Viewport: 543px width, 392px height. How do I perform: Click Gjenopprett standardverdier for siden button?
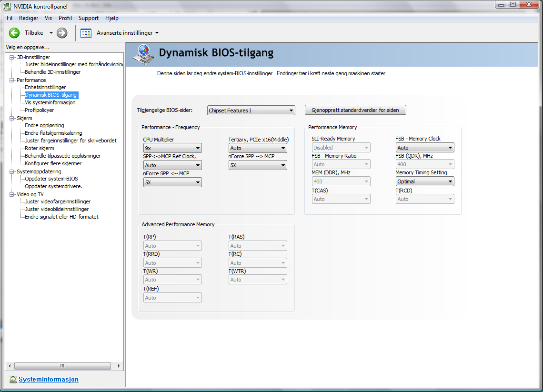[355, 110]
